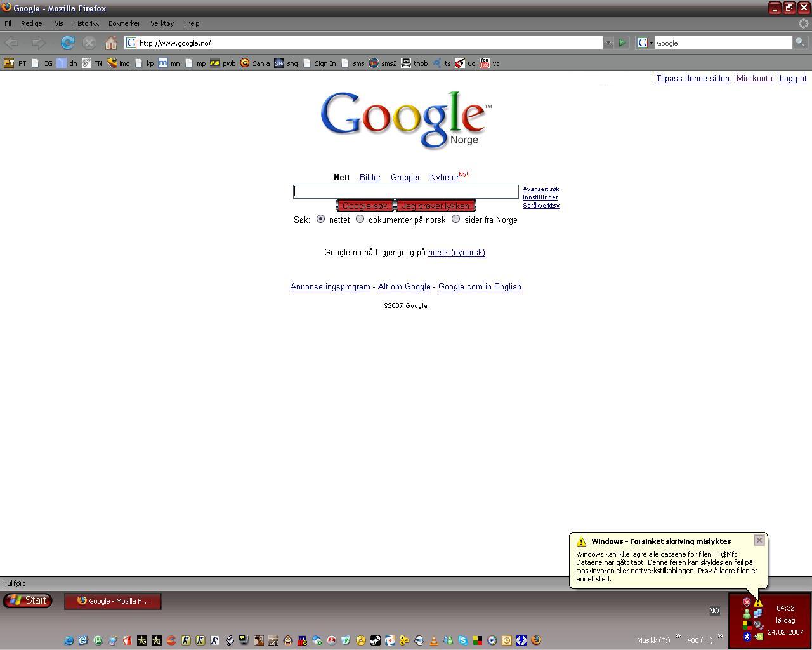Open the search engine selector dropdown
Viewport: 812px width, 650px height.
(645, 43)
